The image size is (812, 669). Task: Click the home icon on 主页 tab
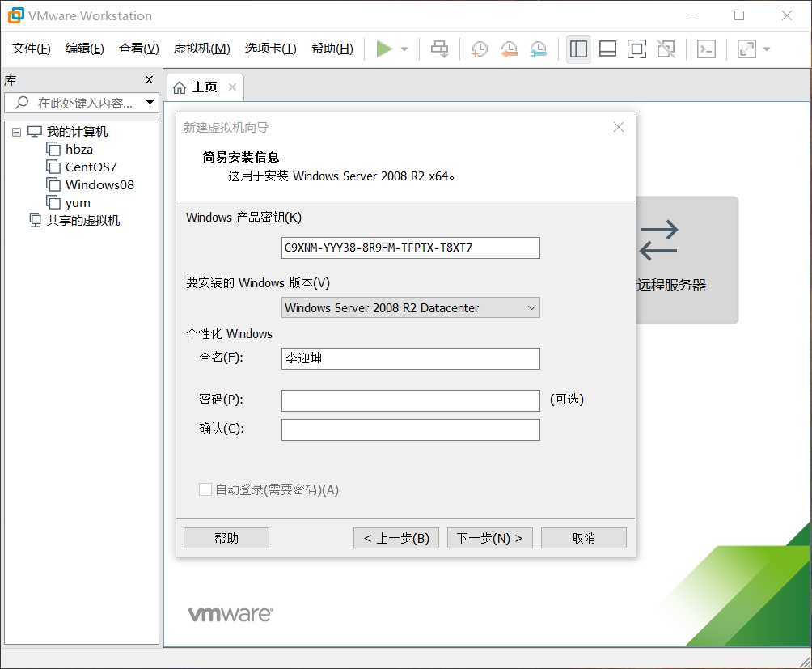pyautogui.click(x=180, y=87)
